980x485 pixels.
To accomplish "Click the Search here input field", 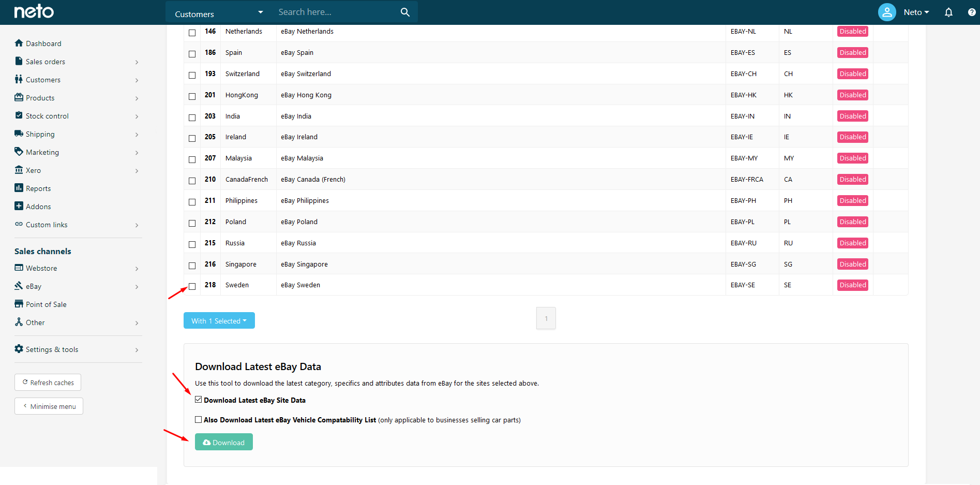I will click(x=336, y=12).
